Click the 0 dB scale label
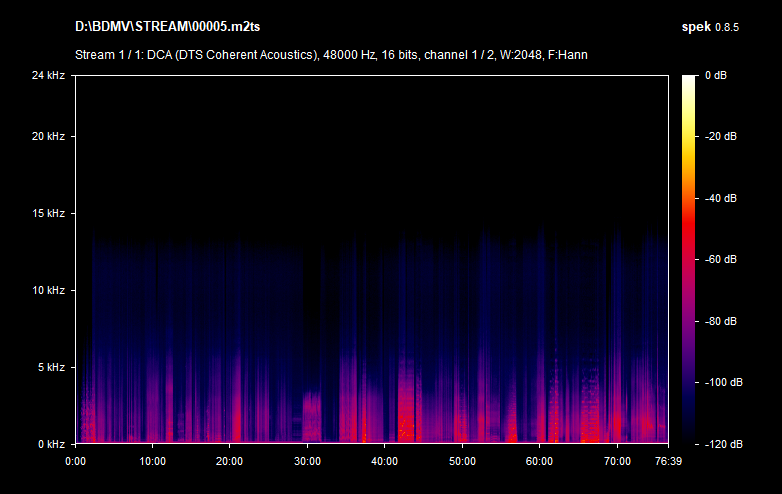 pos(716,76)
